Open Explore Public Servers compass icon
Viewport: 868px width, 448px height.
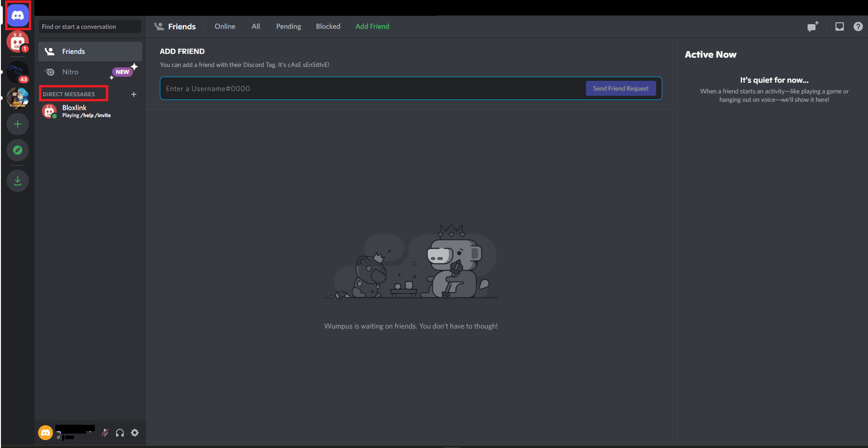click(x=18, y=150)
